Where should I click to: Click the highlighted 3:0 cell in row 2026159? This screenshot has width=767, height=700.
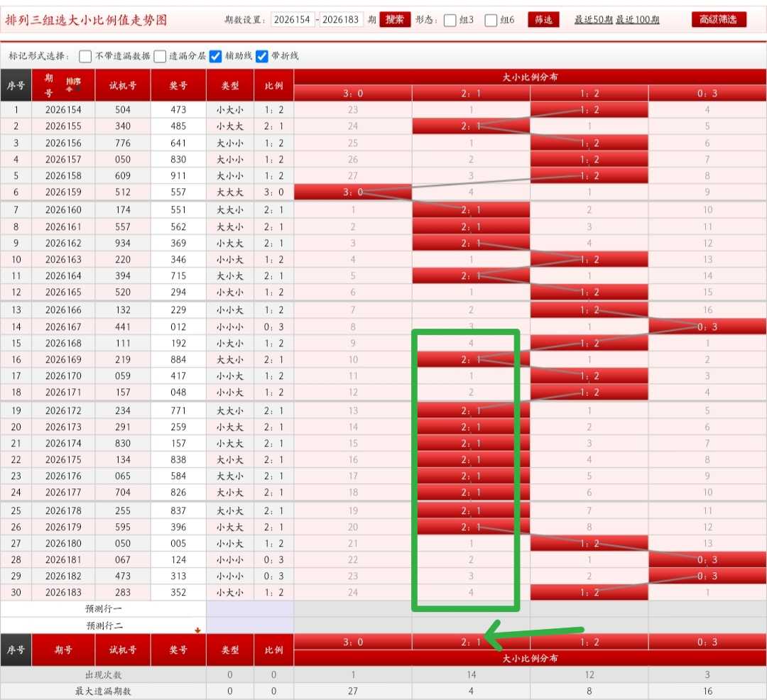click(353, 192)
